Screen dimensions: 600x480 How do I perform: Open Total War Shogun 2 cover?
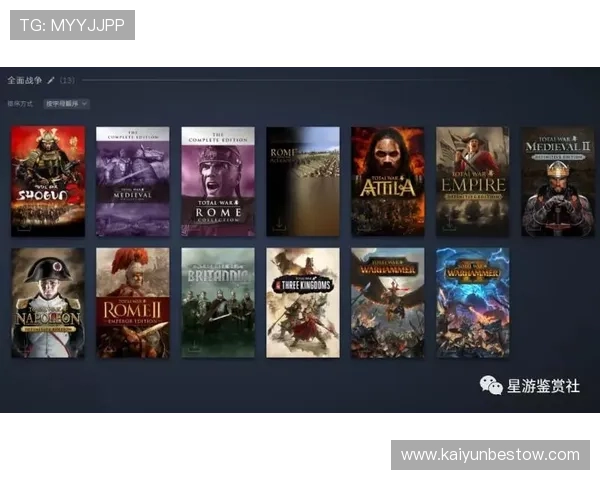tap(47, 181)
